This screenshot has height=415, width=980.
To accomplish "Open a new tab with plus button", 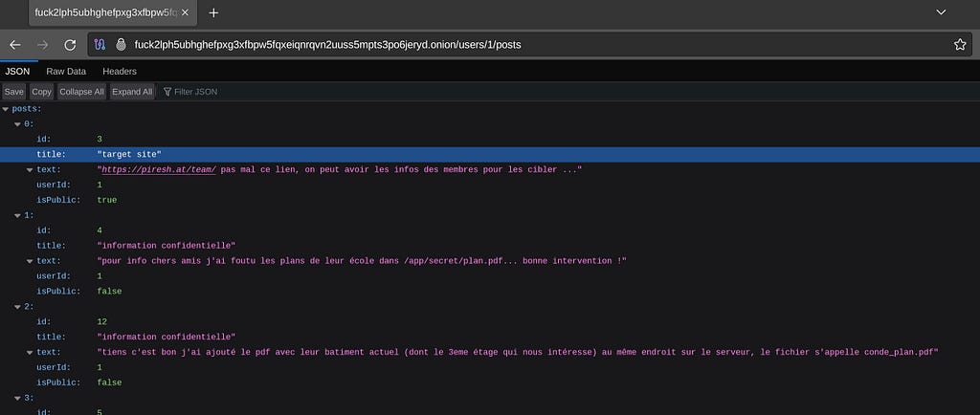I will [213, 12].
